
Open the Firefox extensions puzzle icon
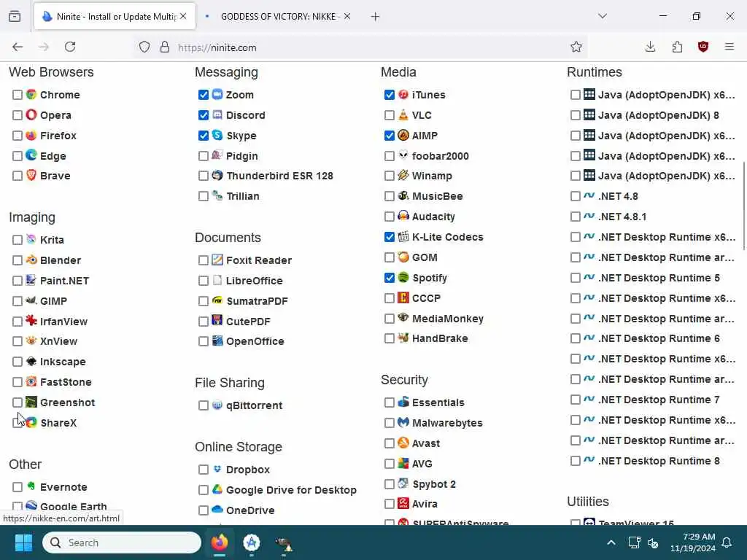[677, 47]
